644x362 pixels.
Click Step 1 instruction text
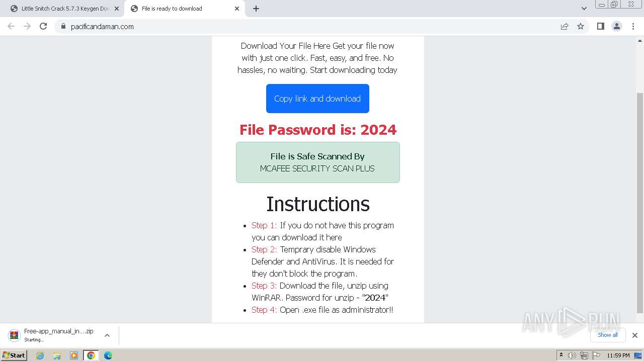coord(323,231)
